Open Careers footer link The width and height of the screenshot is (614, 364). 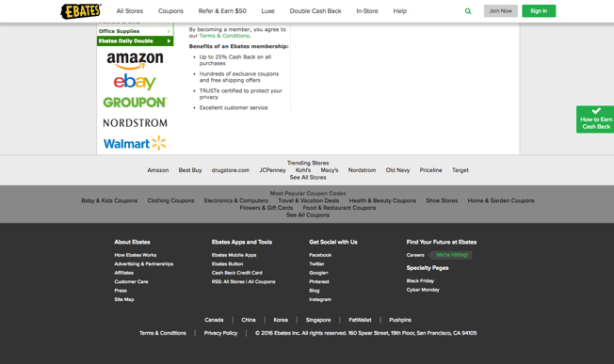pos(415,255)
